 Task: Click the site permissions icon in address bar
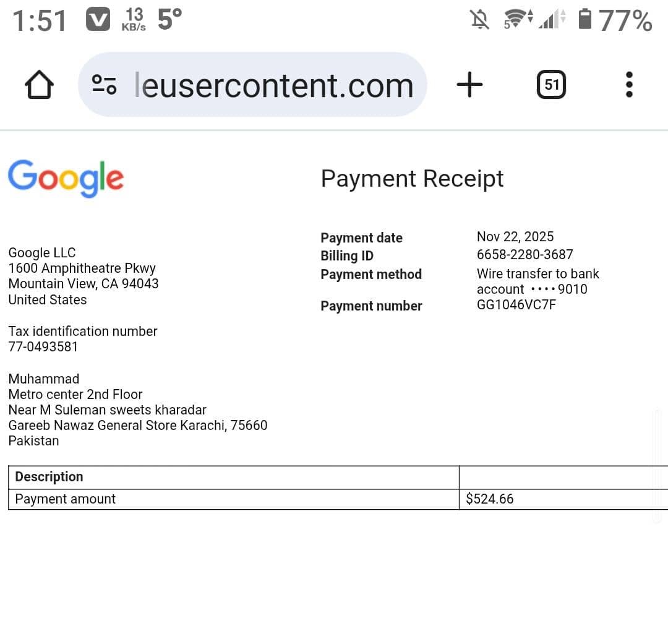pos(105,85)
